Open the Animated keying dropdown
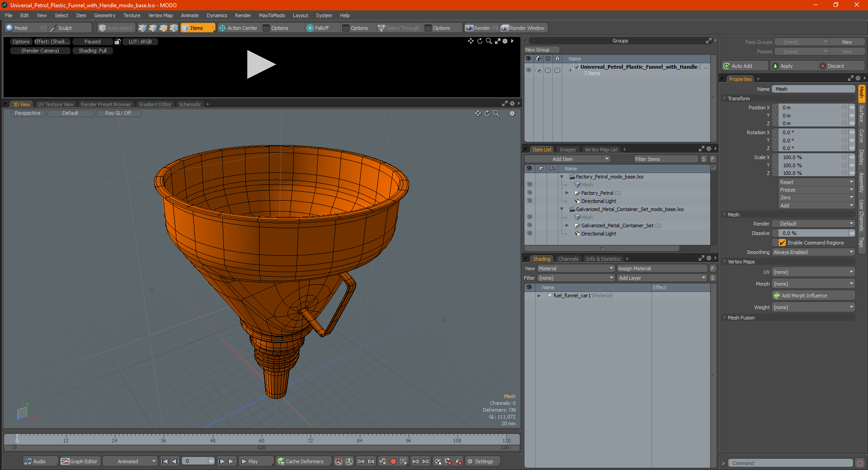868x470 pixels. click(130, 461)
